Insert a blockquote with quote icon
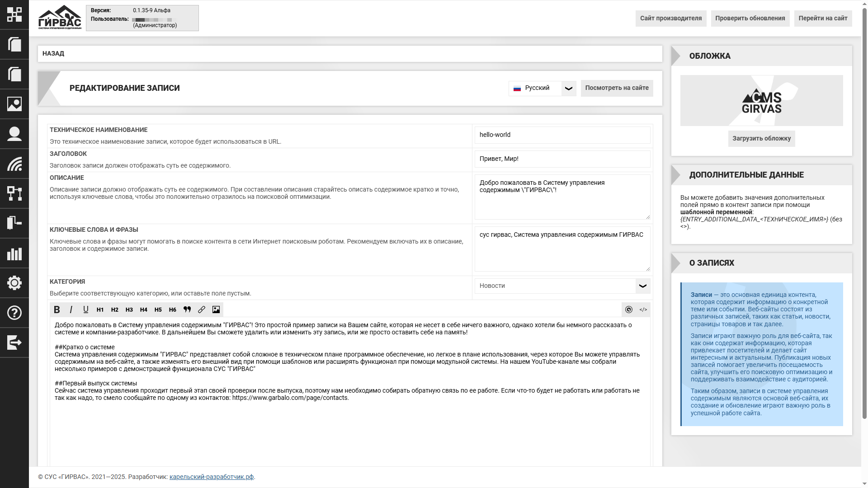This screenshot has width=868, height=488. [187, 310]
